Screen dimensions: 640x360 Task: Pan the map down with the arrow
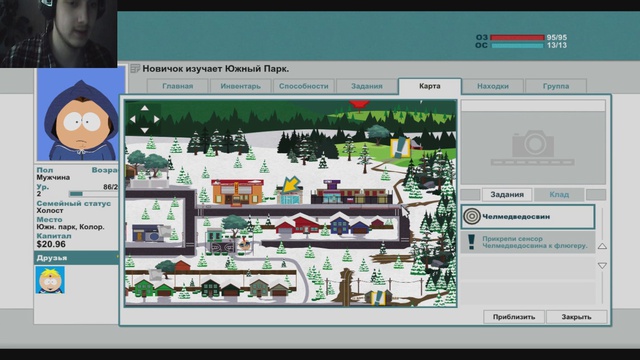coord(144,130)
